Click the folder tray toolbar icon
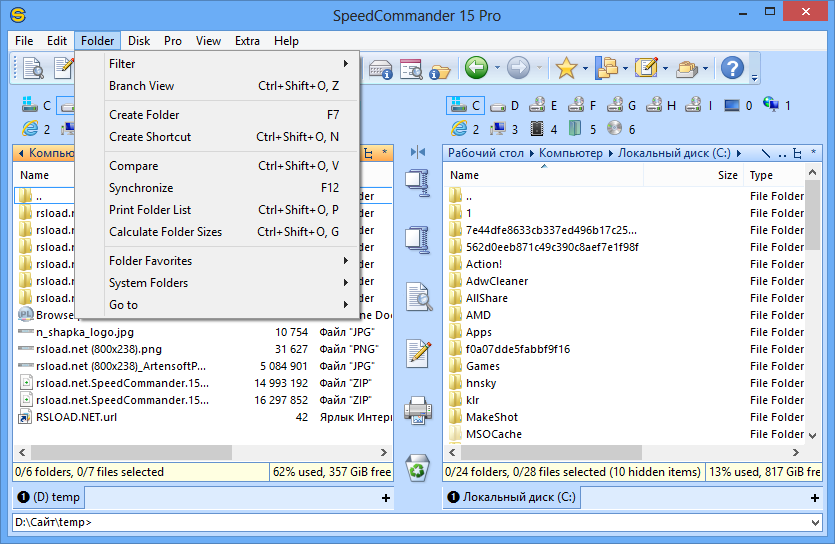Viewport: 835px width, 544px height. [687, 69]
